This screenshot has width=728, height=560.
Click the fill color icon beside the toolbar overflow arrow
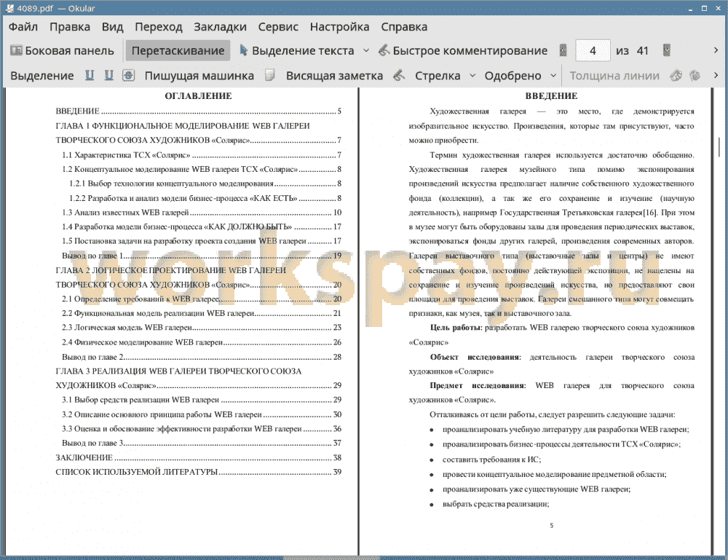[x=695, y=75]
